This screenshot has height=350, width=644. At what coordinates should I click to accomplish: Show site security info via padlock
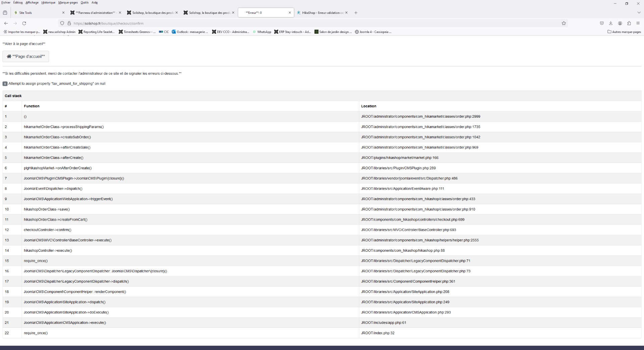tap(69, 23)
